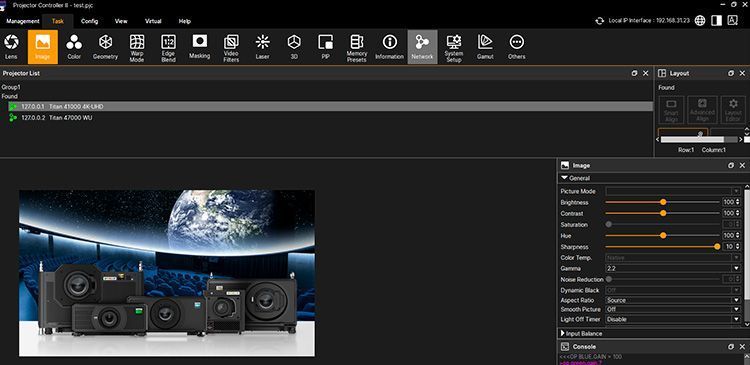Viewport: 750px width, 365px height.
Task: Open Edge Blend settings
Action: [x=168, y=47]
